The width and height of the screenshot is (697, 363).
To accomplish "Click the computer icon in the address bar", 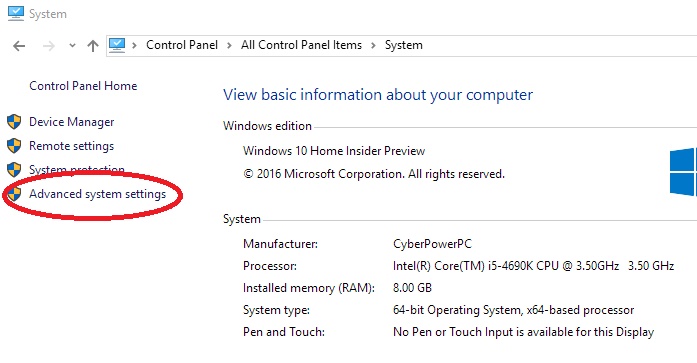I will (117, 45).
